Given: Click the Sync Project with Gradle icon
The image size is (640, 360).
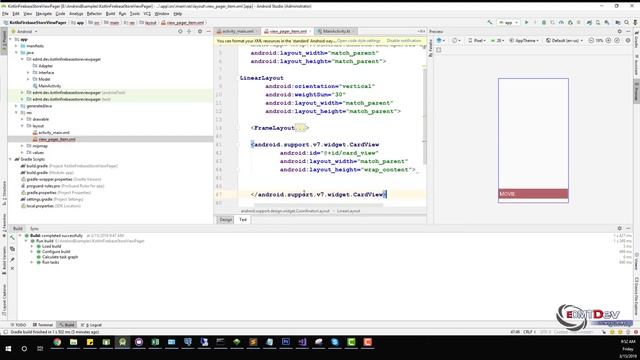Looking at the screenshot, I should tap(589, 22).
